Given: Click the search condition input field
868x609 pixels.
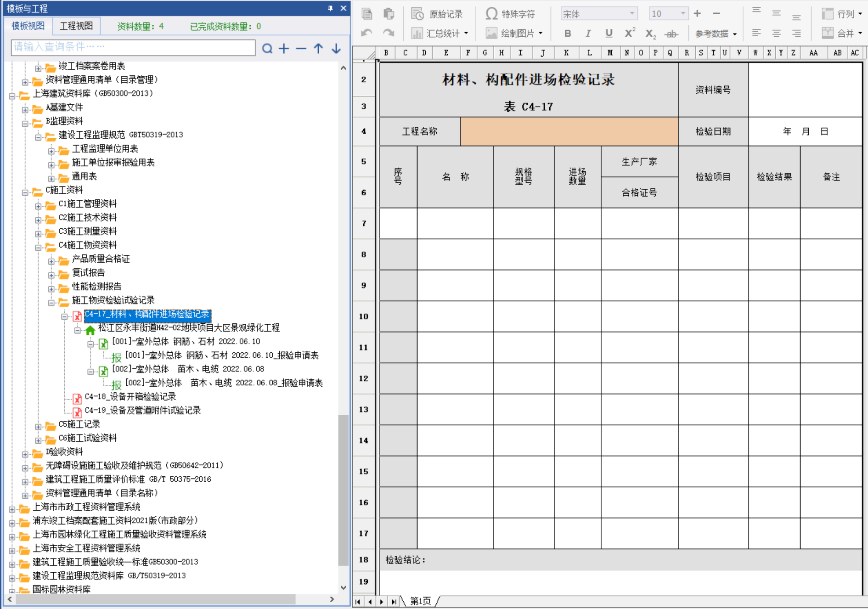Looking at the screenshot, I should click(133, 47).
